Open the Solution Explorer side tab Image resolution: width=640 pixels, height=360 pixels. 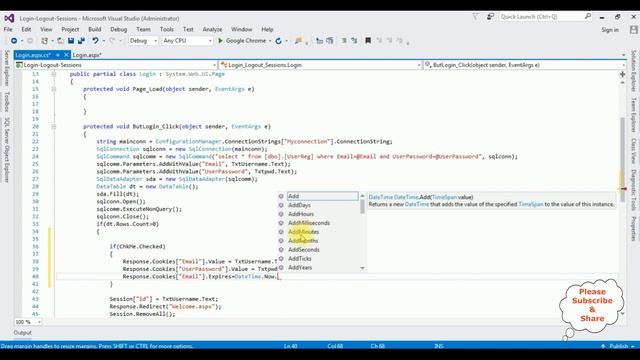(x=633, y=71)
